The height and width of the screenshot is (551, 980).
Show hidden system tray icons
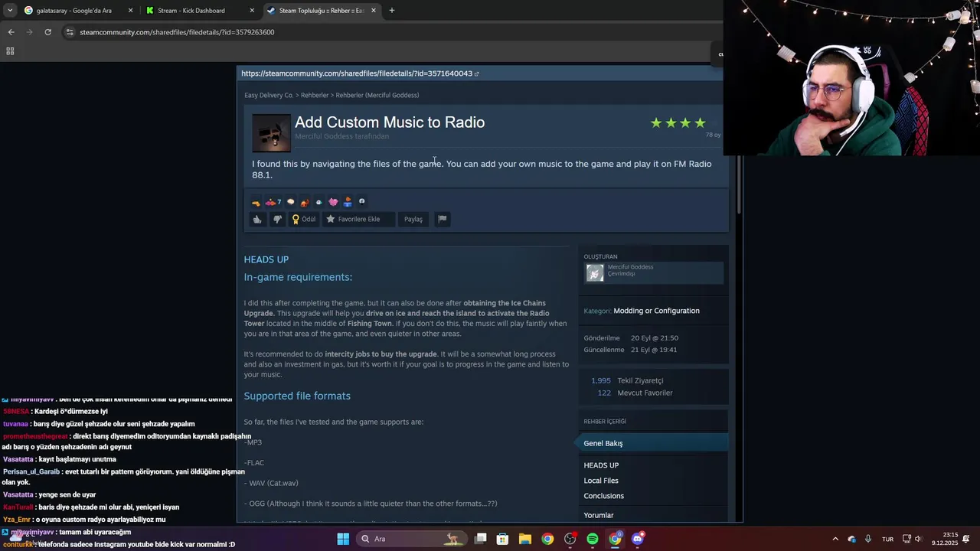835,539
